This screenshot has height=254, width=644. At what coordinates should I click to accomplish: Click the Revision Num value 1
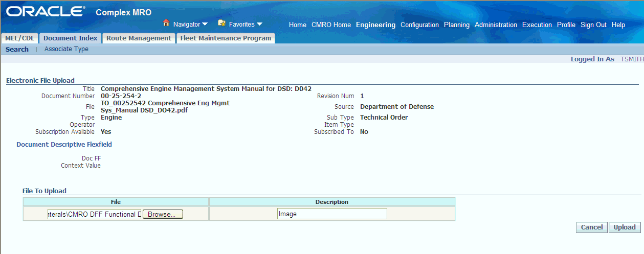pos(362,96)
